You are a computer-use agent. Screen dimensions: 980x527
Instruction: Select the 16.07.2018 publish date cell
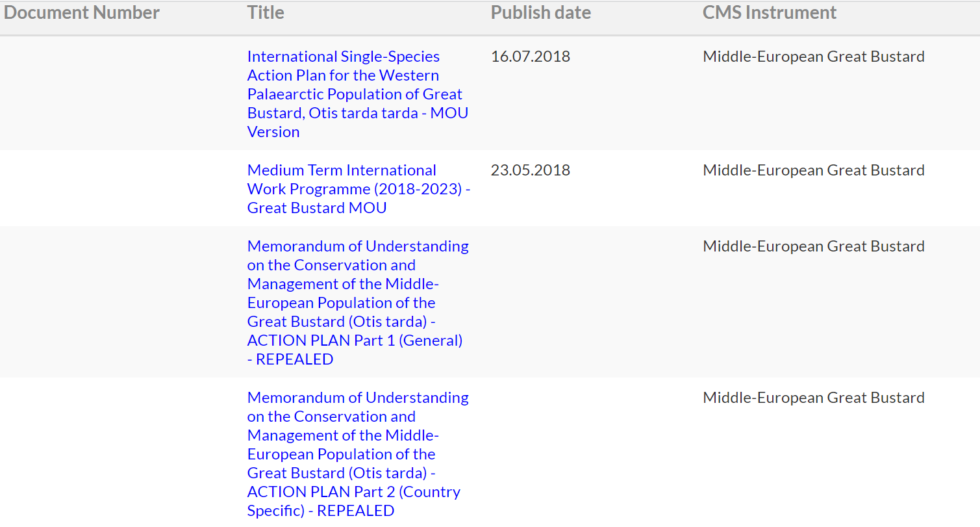pos(531,57)
